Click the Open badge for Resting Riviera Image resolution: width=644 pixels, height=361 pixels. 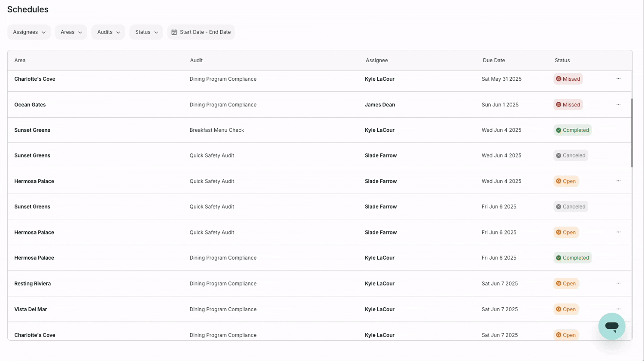point(566,283)
